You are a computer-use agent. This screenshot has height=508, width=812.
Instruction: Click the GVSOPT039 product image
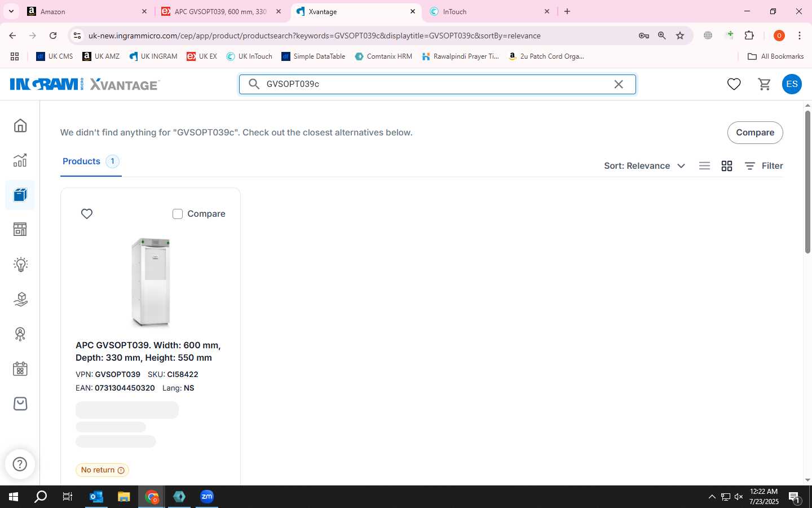tap(151, 282)
